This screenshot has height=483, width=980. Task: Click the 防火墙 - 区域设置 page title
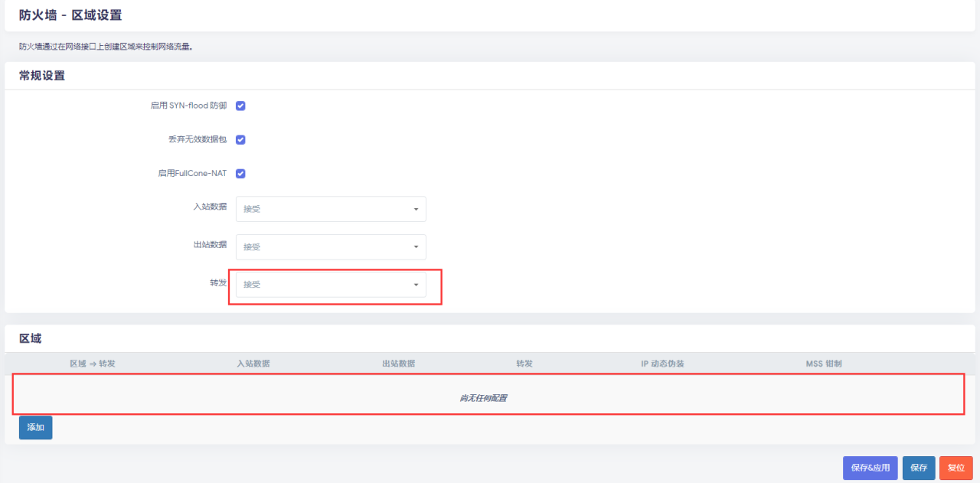click(70, 15)
